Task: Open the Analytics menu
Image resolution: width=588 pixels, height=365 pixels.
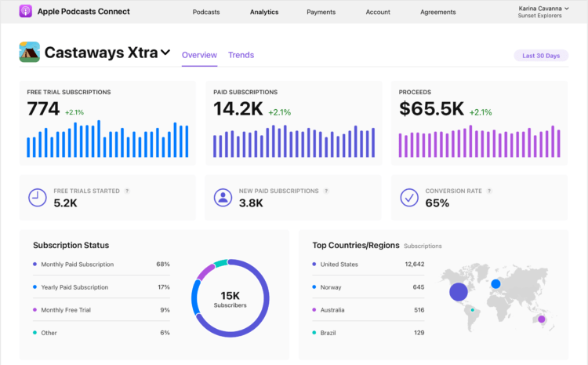Action: click(264, 12)
